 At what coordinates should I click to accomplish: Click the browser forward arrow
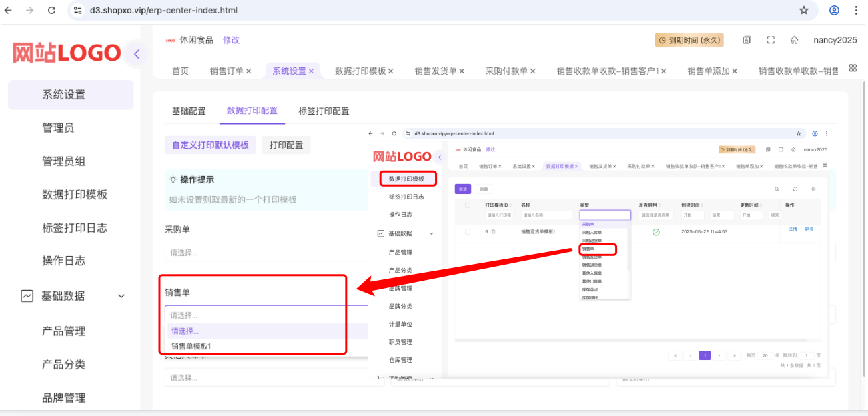[x=29, y=11]
